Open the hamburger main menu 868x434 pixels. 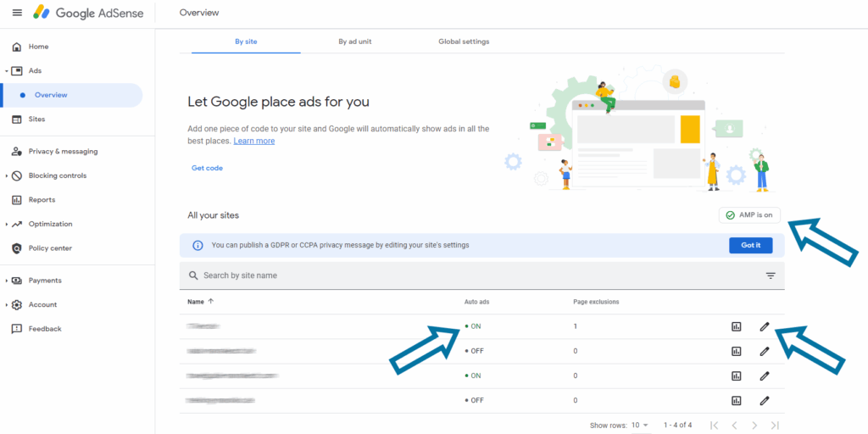[x=17, y=12]
